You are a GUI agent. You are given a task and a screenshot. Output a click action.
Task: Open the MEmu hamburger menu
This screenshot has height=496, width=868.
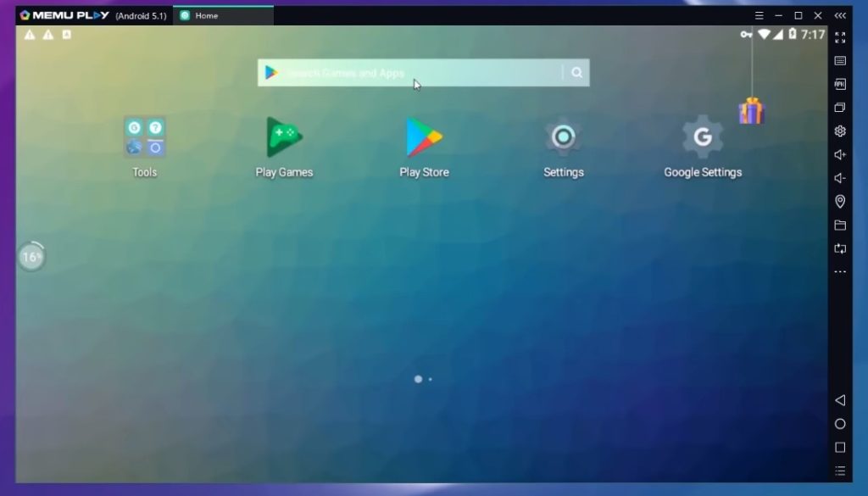(759, 15)
